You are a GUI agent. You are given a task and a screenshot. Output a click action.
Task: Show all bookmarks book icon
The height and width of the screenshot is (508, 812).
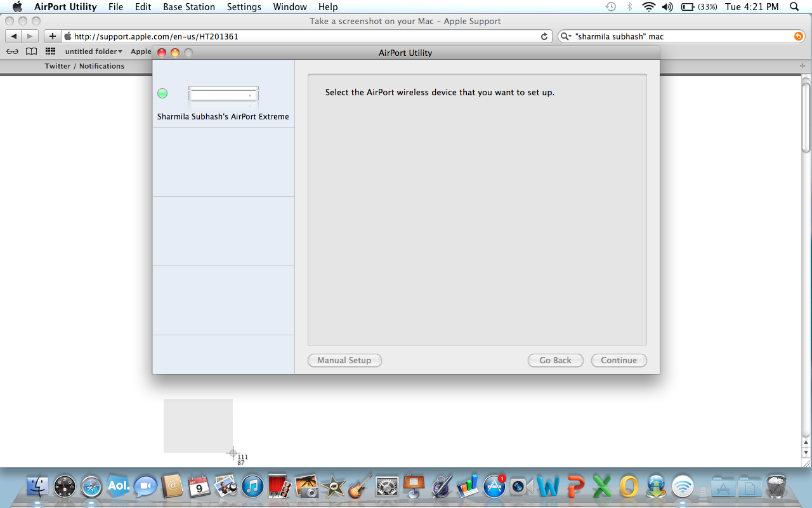[31, 51]
